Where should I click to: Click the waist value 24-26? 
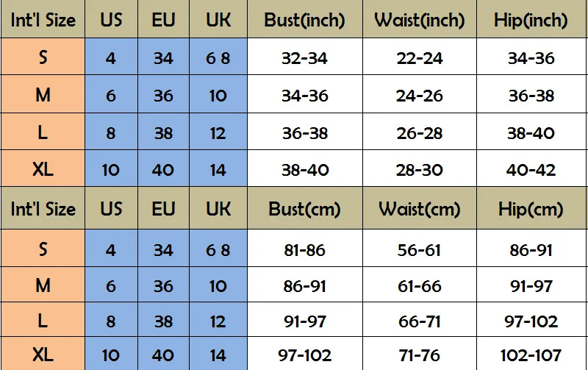[x=419, y=96]
